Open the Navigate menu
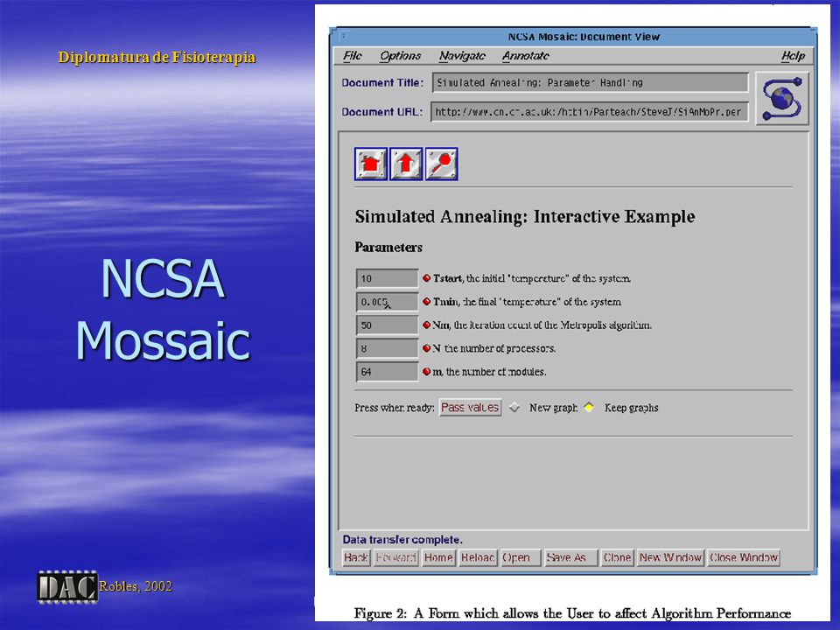The width and height of the screenshot is (840, 630). (462, 56)
